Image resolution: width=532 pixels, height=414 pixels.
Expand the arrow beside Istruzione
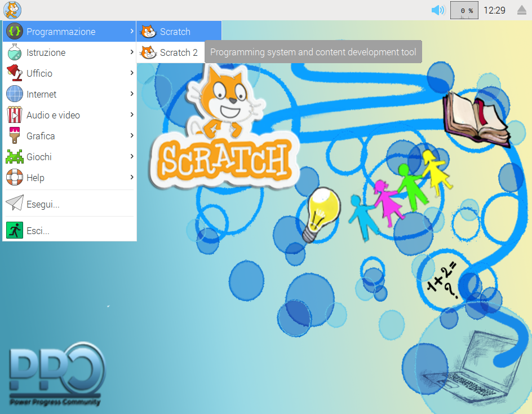click(x=132, y=52)
